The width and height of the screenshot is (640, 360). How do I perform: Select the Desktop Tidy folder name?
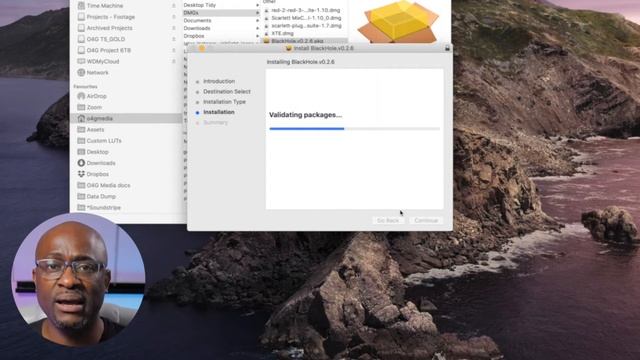point(200,5)
